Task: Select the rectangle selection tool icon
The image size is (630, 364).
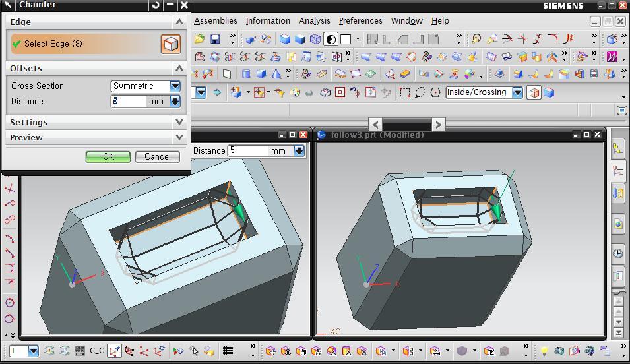Action: (x=404, y=92)
